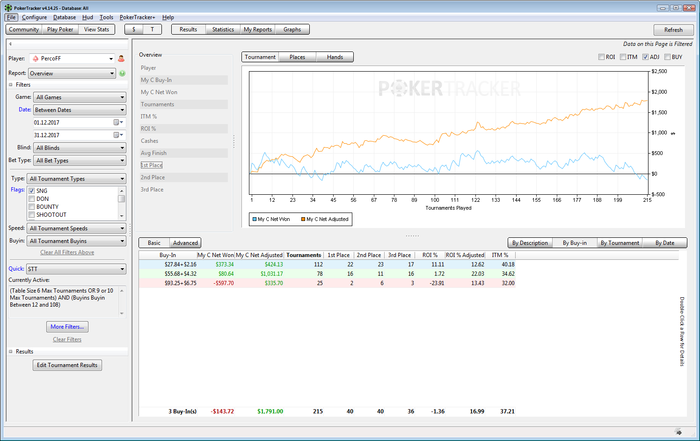This screenshot has width=700, height=441.
Task: Open the Report Overview dropdown
Action: click(72, 73)
